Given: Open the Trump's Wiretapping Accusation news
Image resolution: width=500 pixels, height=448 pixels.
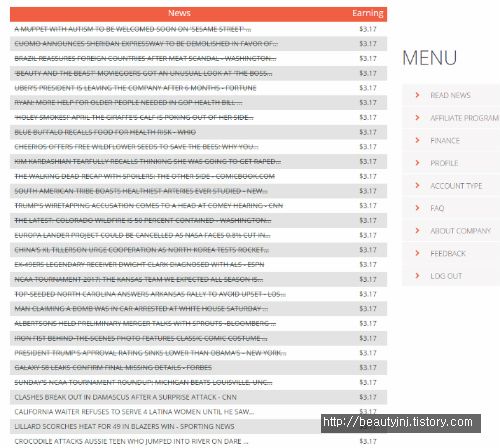Looking at the screenshot, I should click(x=149, y=206).
